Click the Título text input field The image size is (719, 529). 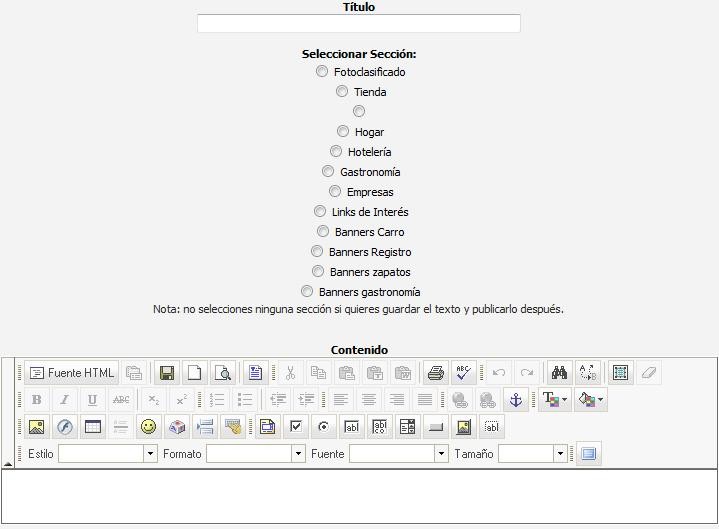[x=358, y=23]
